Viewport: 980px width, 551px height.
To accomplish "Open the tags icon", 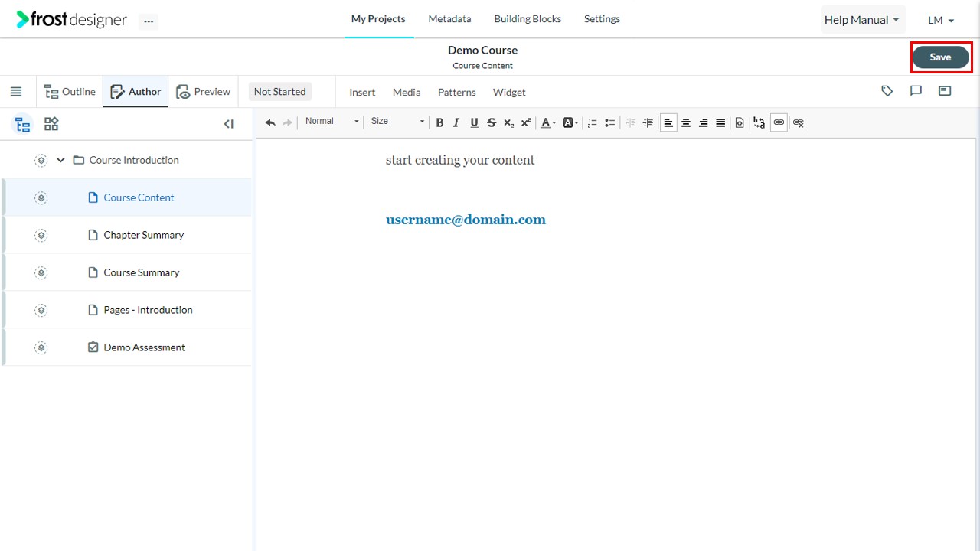I will tap(887, 91).
